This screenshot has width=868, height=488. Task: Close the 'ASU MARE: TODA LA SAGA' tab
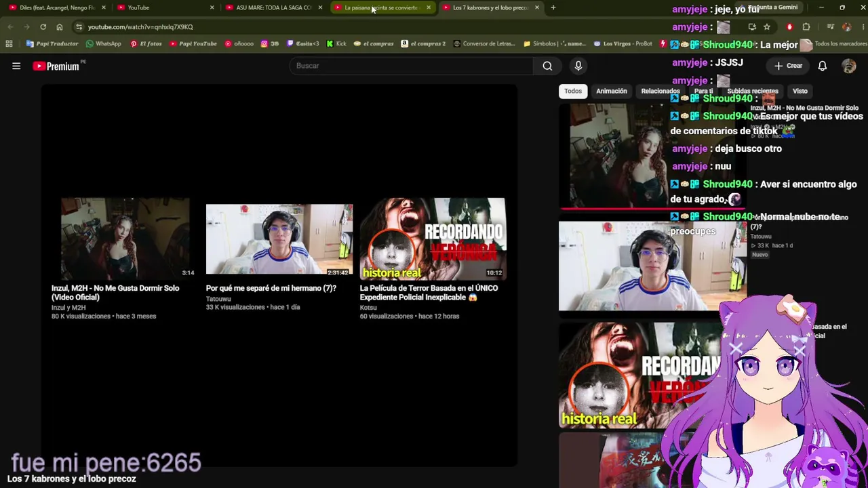[320, 7]
